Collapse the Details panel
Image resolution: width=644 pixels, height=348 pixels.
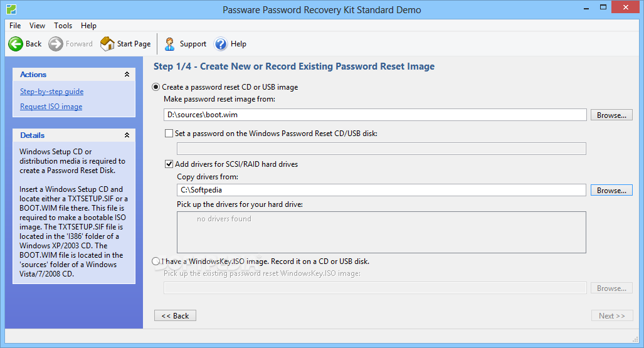(x=127, y=135)
